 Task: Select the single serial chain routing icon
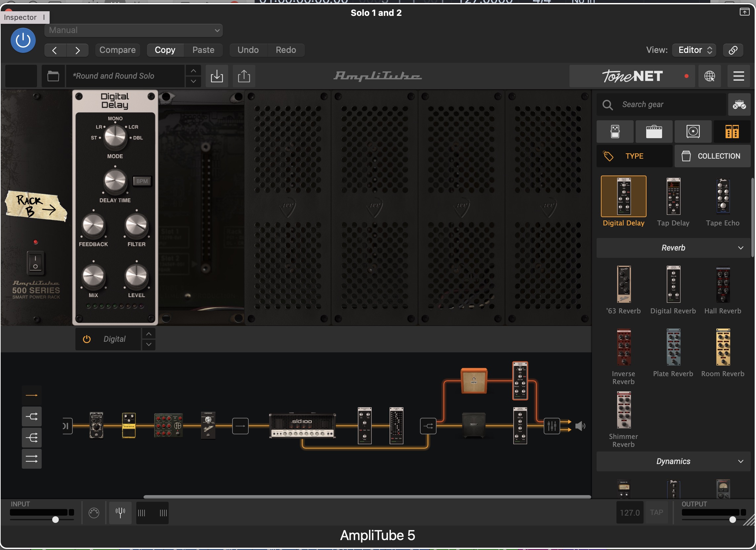pyautogui.click(x=32, y=395)
